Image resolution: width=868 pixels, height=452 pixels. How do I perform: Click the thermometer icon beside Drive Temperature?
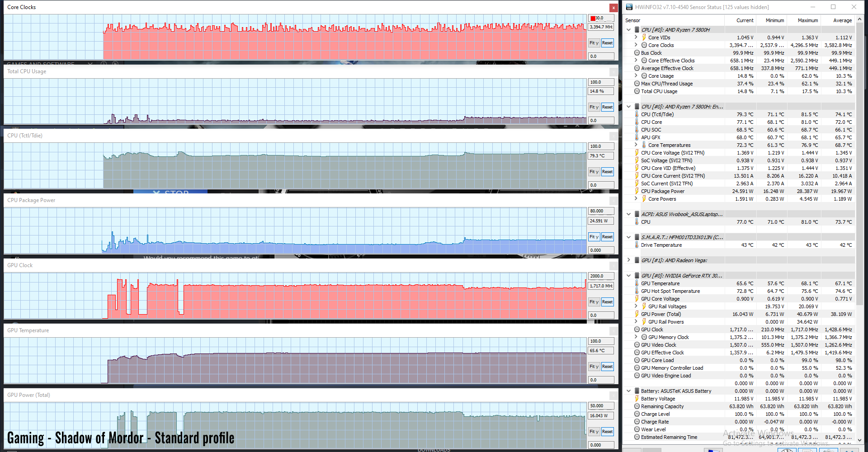tap(637, 245)
